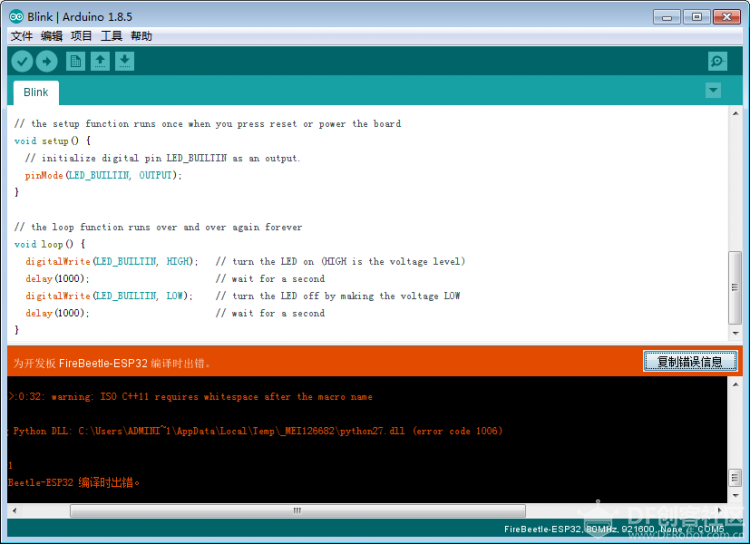Viewport: 750px width, 544px height.
Task: Click editor scrollbar down arrow
Action: click(x=735, y=333)
